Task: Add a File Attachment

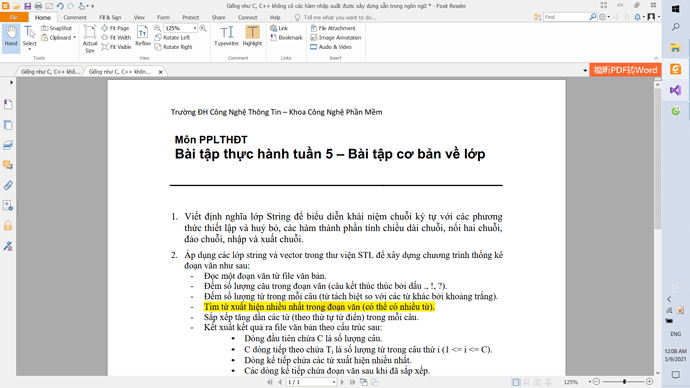Action: (x=333, y=28)
